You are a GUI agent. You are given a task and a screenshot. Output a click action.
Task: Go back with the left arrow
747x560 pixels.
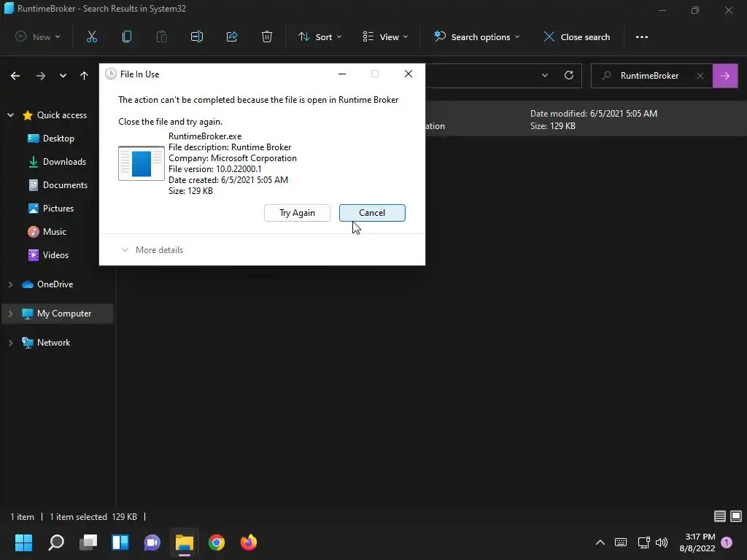click(15, 76)
